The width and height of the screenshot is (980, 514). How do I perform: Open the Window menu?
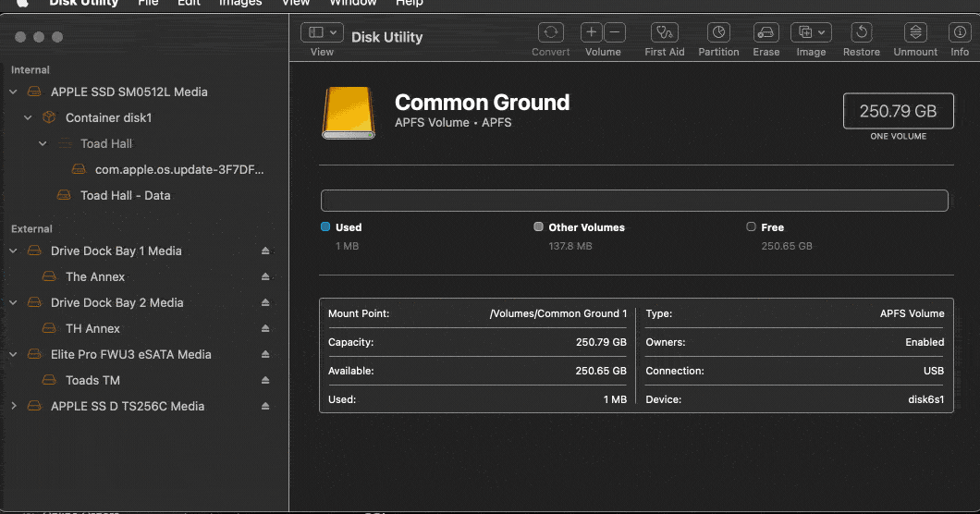(352, 3)
